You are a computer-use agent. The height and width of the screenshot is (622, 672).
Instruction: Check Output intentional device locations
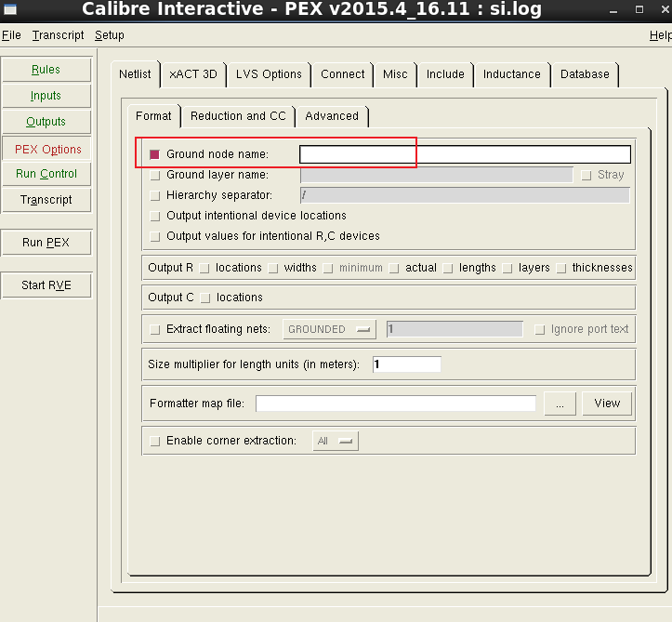click(x=154, y=216)
